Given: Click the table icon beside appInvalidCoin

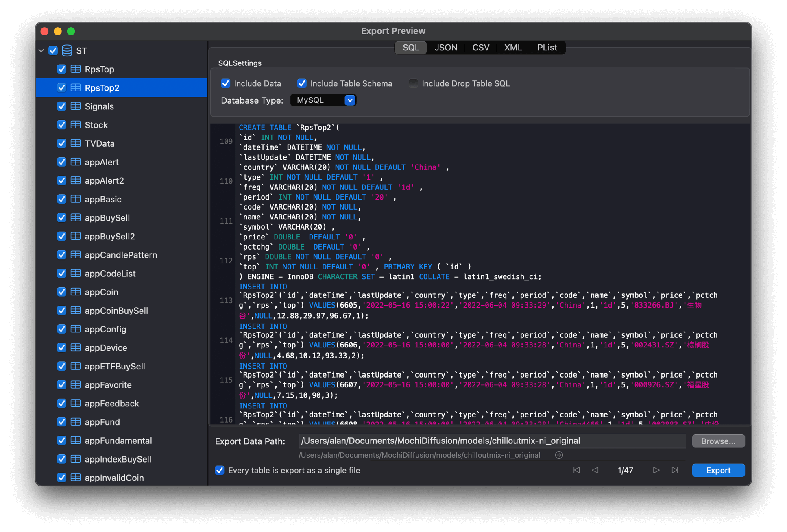Looking at the screenshot, I should pyautogui.click(x=76, y=478).
